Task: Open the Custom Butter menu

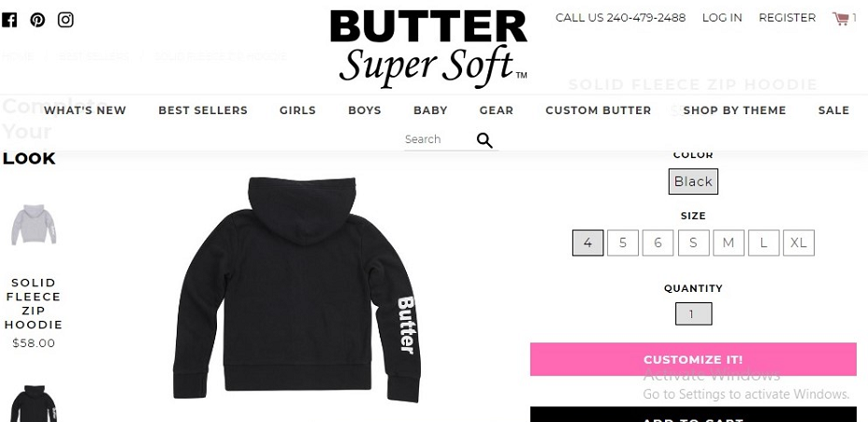Action: point(599,110)
